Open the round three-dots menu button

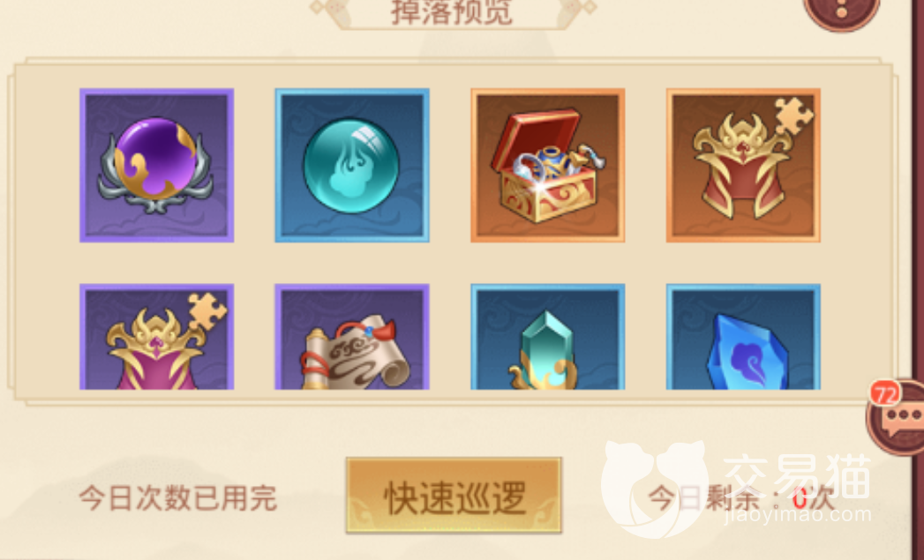(x=842, y=9)
